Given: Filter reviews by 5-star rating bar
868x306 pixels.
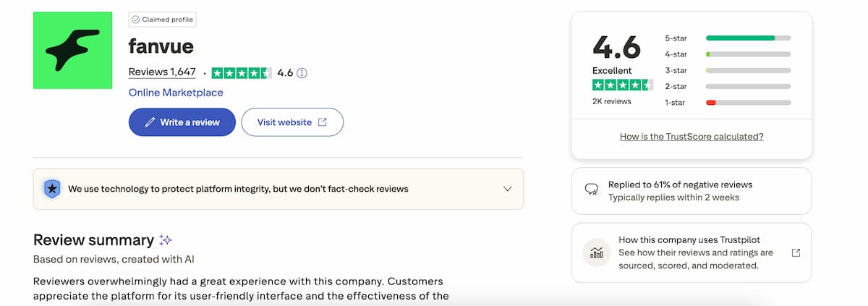Looking at the screenshot, I should click(748, 38).
